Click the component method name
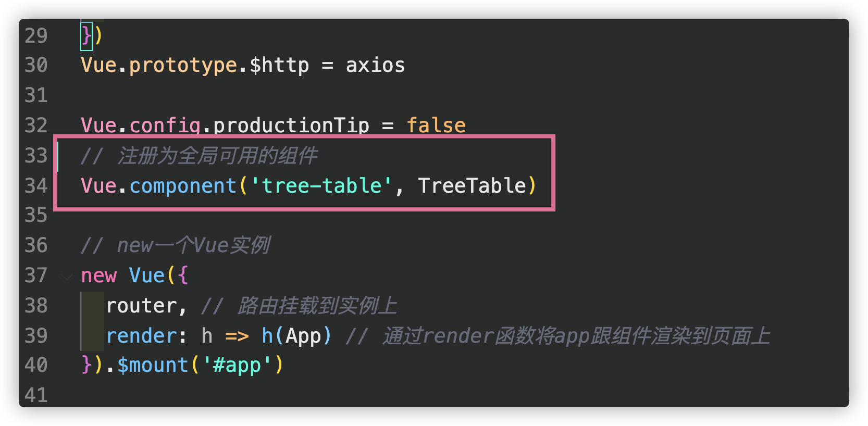Screen dimensions: 868x426 (183, 186)
